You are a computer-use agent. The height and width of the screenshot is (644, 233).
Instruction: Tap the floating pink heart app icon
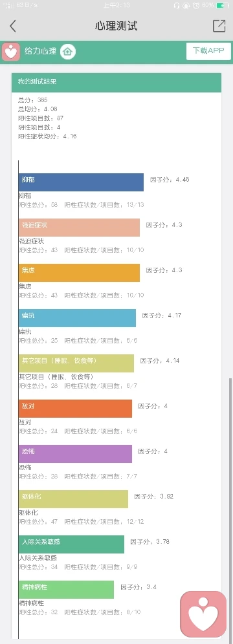[x=203, y=614]
